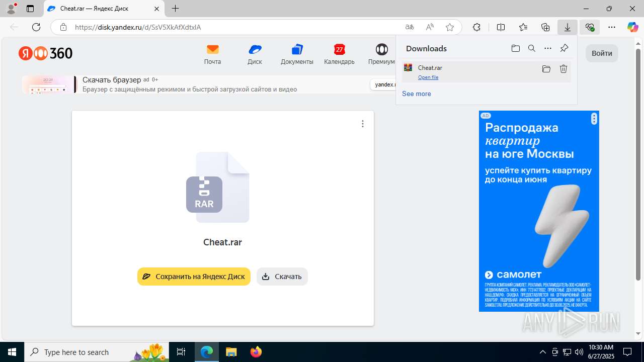Open the Документы service icon

click(x=297, y=54)
